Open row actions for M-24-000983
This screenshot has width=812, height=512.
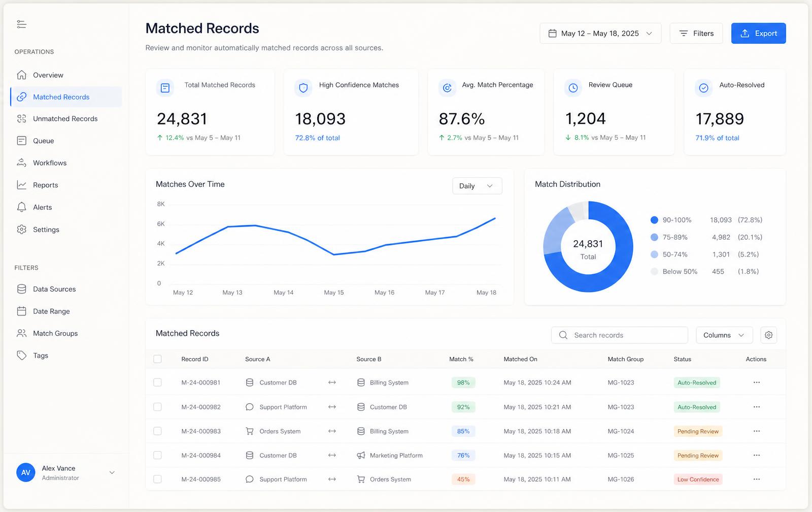click(x=756, y=431)
